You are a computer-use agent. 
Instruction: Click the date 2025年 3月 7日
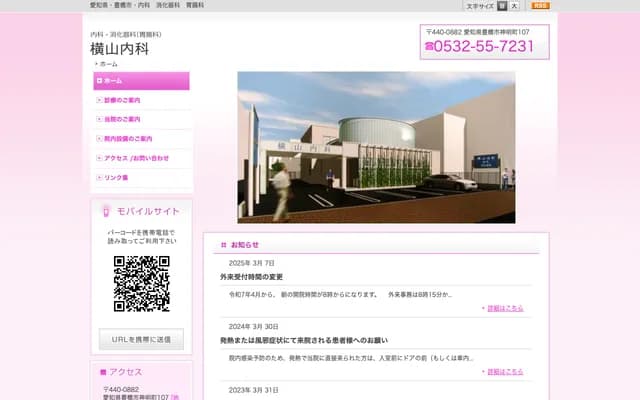251,263
